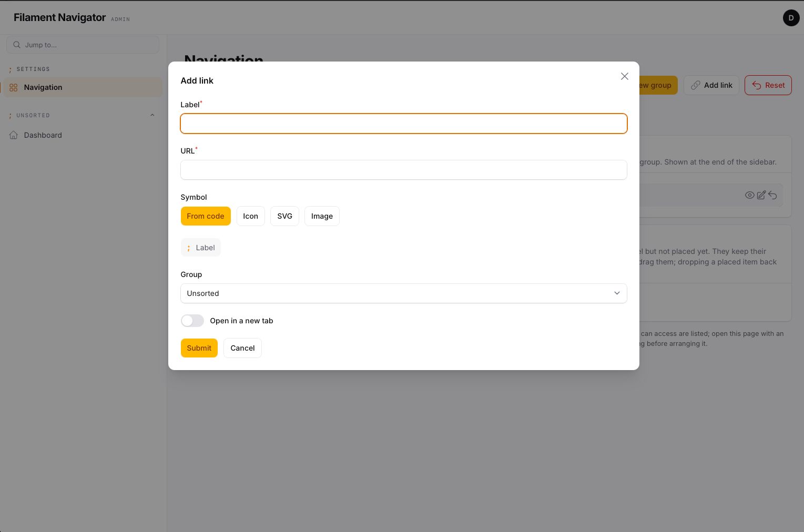
Task: Click the Reset button
Action: point(768,85)
